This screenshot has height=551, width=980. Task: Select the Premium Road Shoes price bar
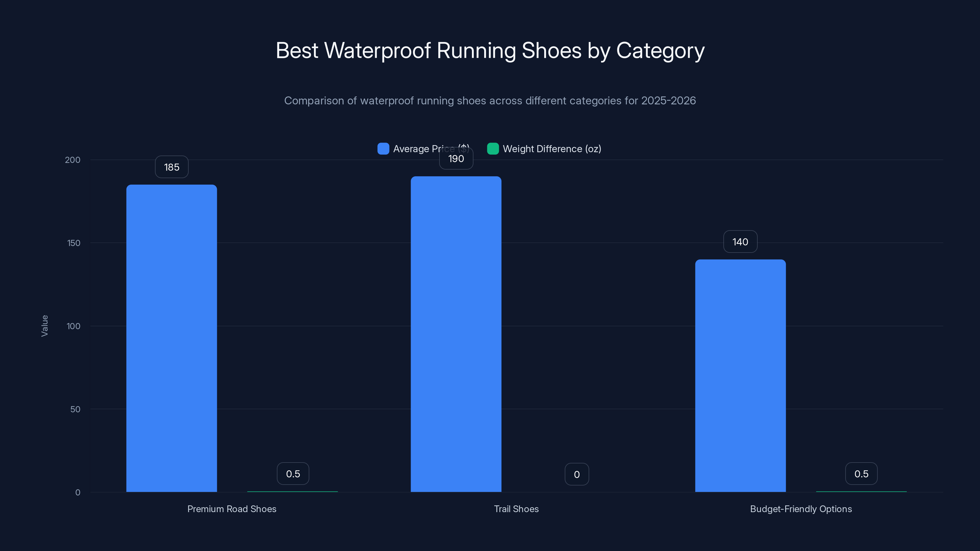click(171, 339)
